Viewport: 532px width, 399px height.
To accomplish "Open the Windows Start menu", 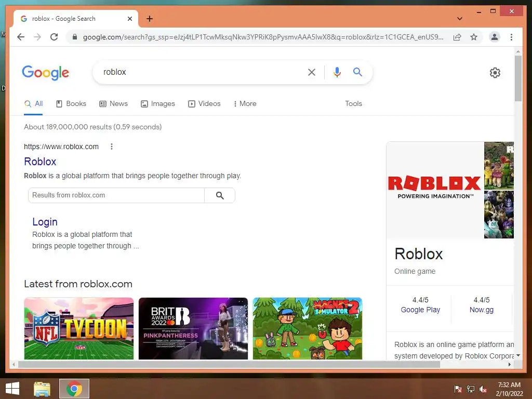I will point(12,389).
